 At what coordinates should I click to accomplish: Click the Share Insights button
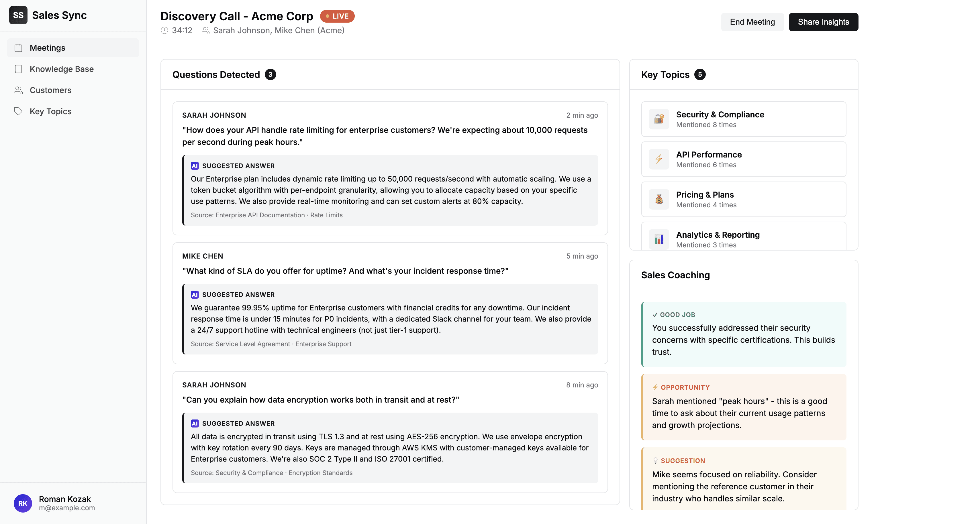pos(823,22)
